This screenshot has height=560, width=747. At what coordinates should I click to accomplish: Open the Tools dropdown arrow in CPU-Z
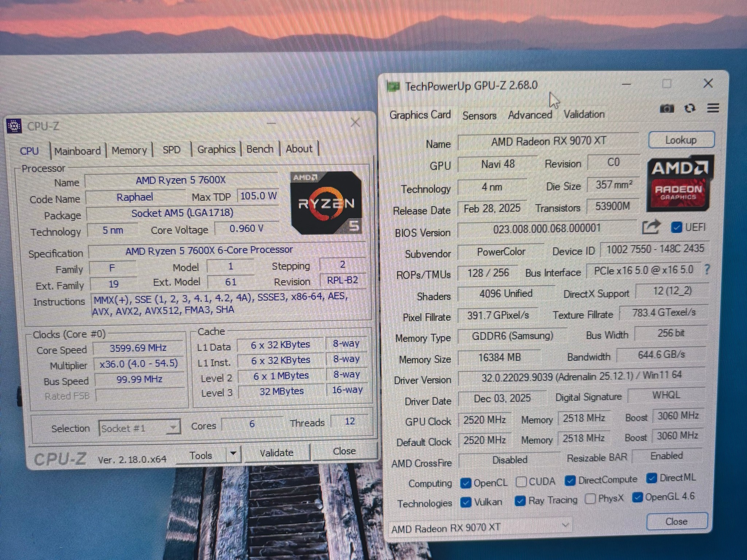[x=233, y=454]
